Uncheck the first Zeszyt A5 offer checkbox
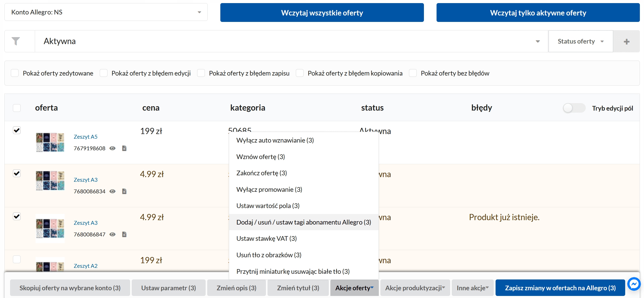This screenshot has width=644, height=298. pos(17,130)
